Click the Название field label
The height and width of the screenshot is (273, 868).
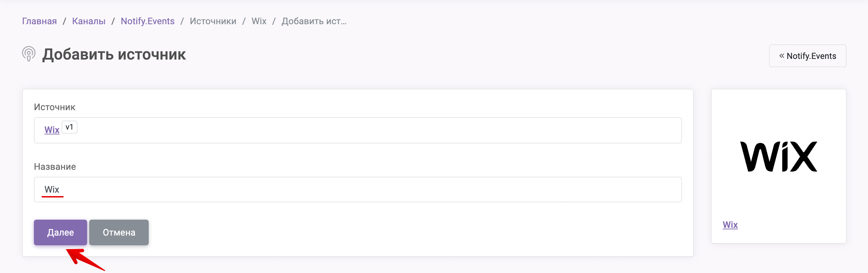point(55,167)
